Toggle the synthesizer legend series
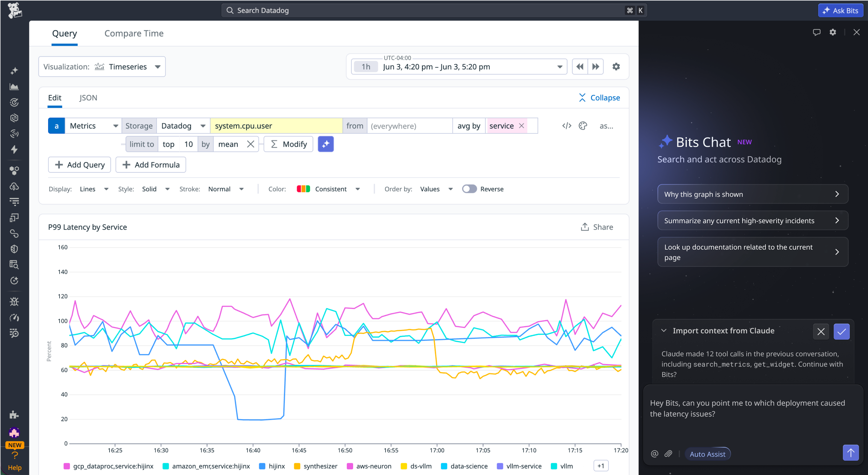This screenshot has width=868, height=475. 316,466
